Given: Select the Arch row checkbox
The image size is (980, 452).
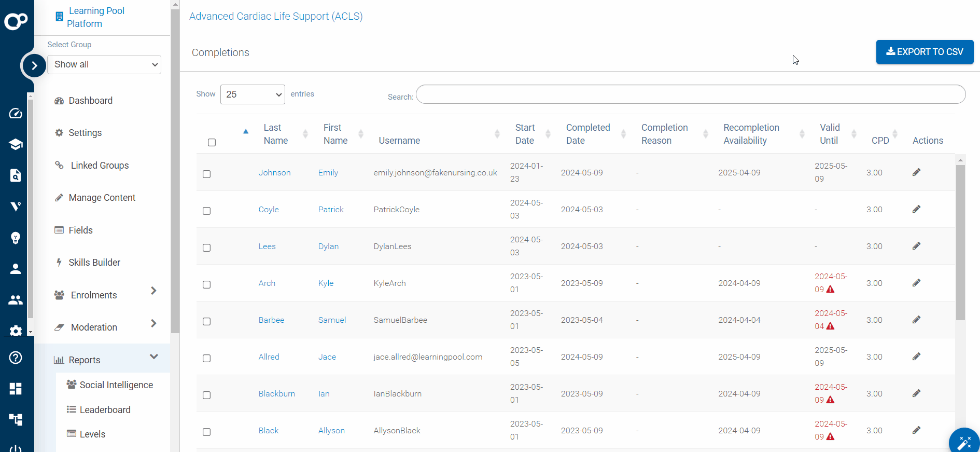Looking at the screenshot, I should [x=206, y=284].
